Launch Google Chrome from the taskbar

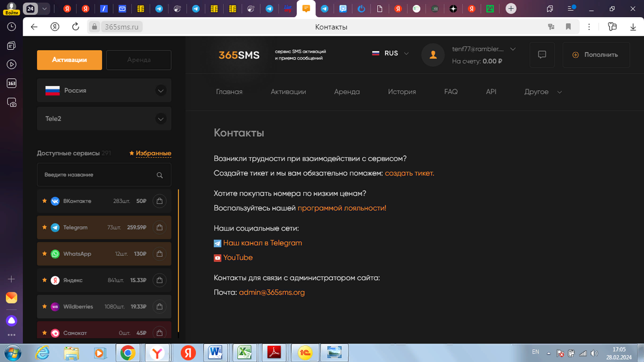128,352
